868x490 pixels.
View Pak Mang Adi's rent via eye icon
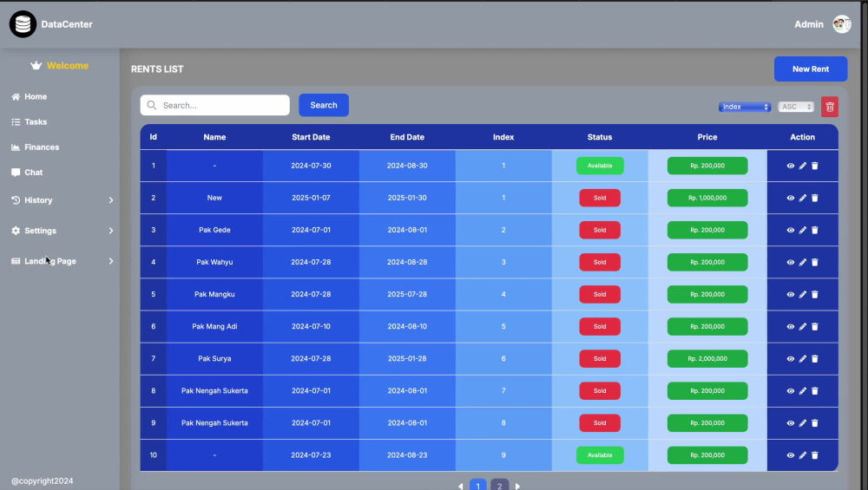click(x=791, y=326)
